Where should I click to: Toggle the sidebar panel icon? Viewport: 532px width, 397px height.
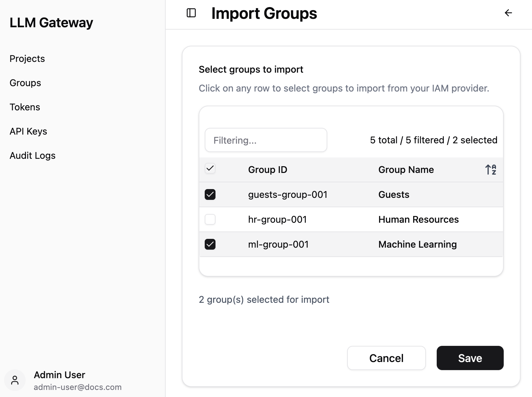pyautogui.click(x=191, y=13)
